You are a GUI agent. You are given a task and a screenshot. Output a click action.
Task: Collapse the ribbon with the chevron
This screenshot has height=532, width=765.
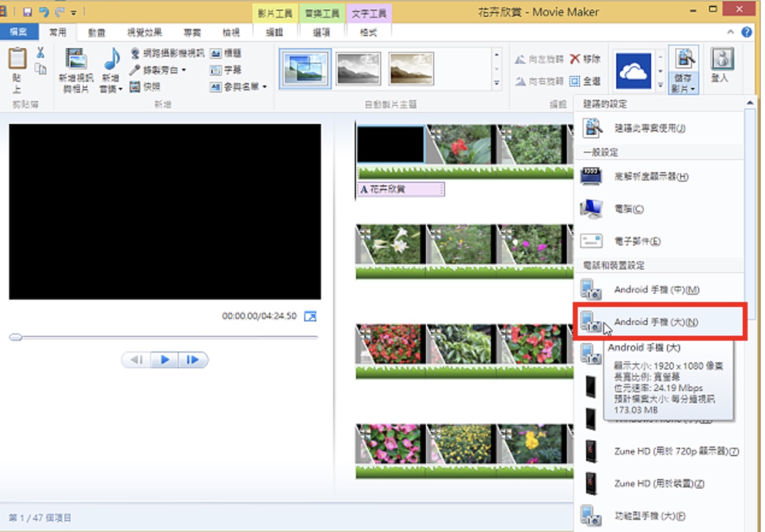(x=731, y=32)
